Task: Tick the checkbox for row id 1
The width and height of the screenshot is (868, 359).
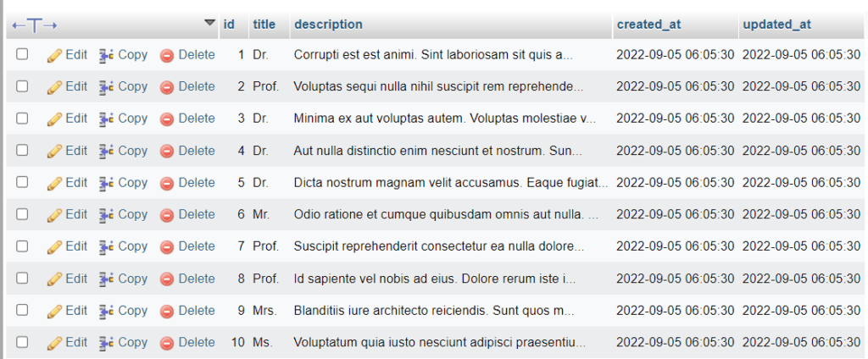Action: pyautogui.click(x=22, y=54)
